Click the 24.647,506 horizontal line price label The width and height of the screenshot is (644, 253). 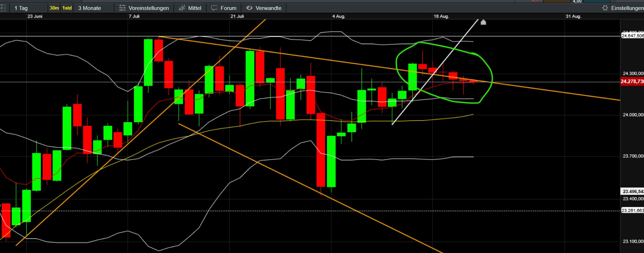(632, 36)
